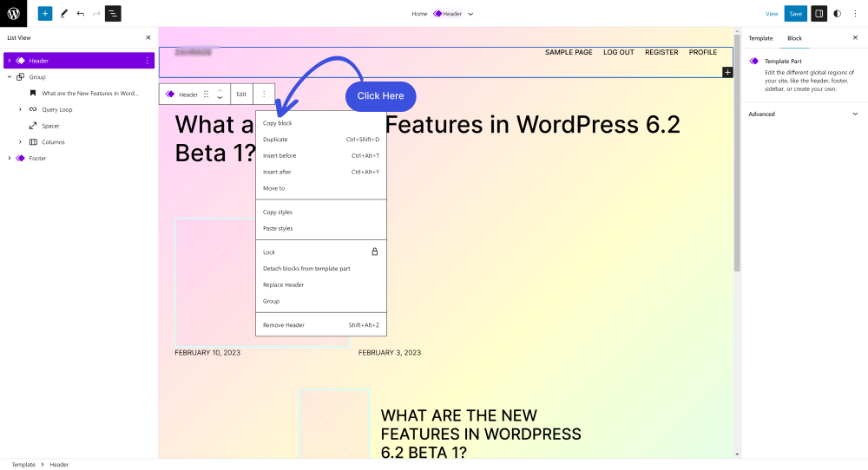Click the Save button
This screenshot has width=868, height=470.
795,14
